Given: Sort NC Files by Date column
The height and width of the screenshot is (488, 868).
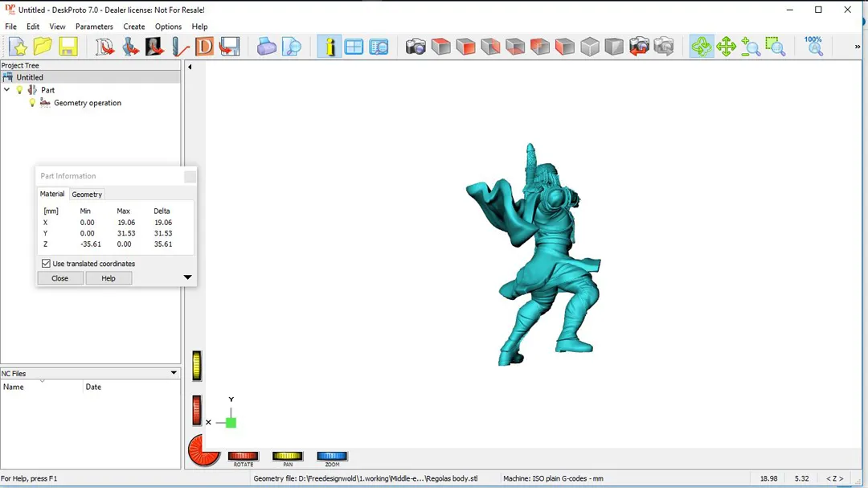Looking at the screenshot, I should click(x=131, y=387).
